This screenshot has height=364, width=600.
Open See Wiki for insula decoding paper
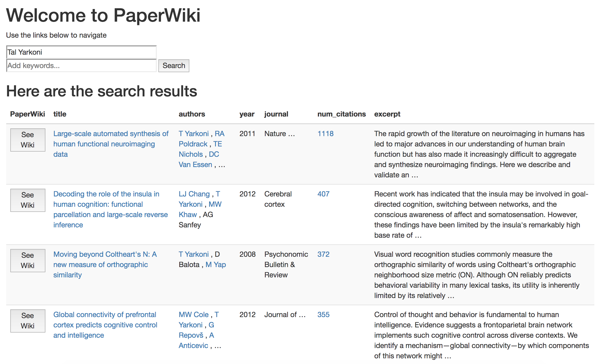[28, 200]
